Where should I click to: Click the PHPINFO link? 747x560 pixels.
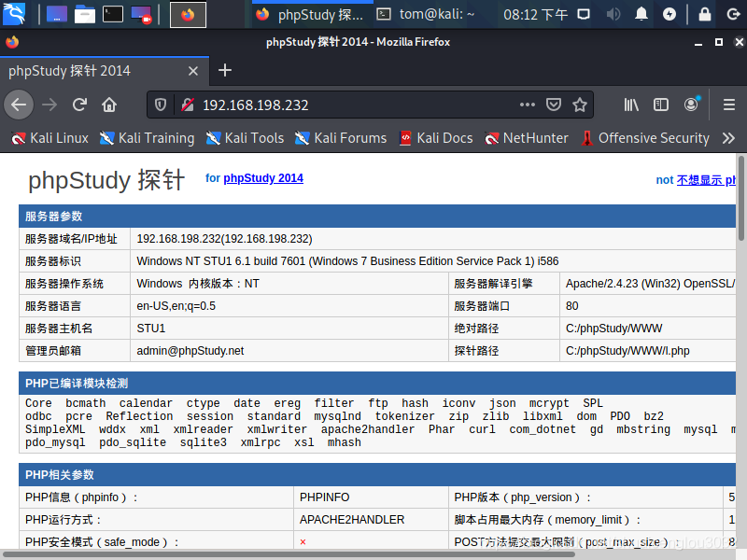tap(324, 497)
